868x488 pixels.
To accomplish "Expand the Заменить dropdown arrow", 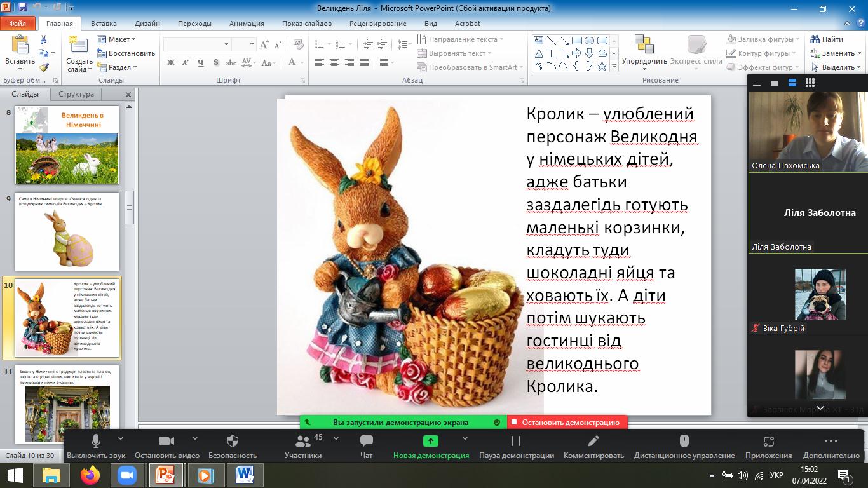I will pos(859,53).
